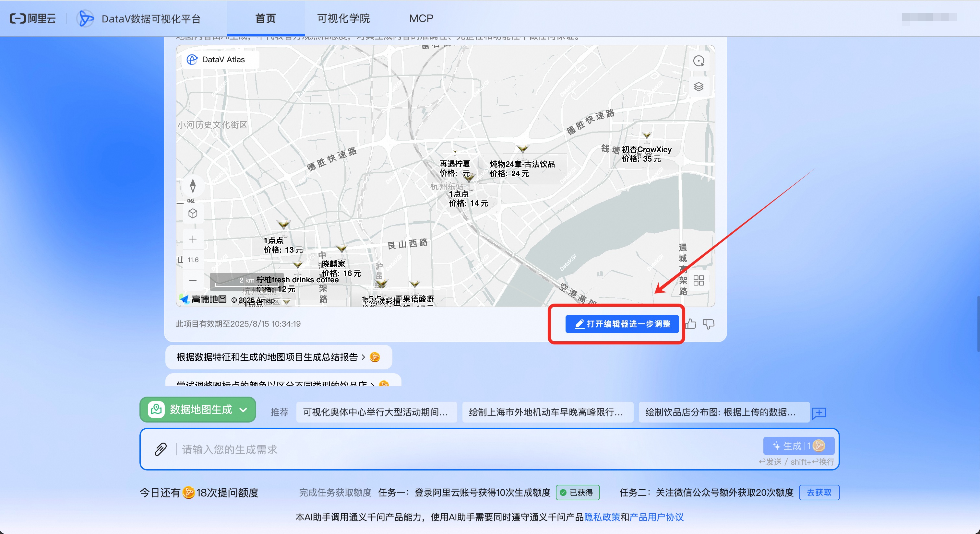This screenshot has width=980, height=534.
Task: Open the map layers icon
Action: (x=699, y=87)
